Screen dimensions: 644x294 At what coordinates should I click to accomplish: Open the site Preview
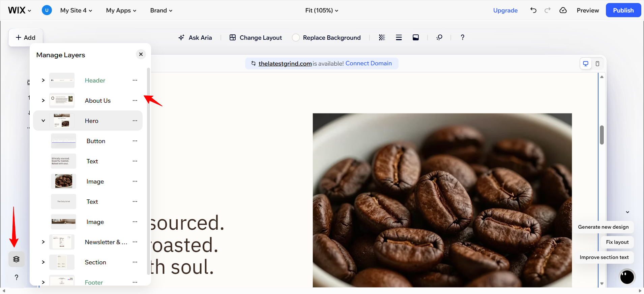[588, 10]
